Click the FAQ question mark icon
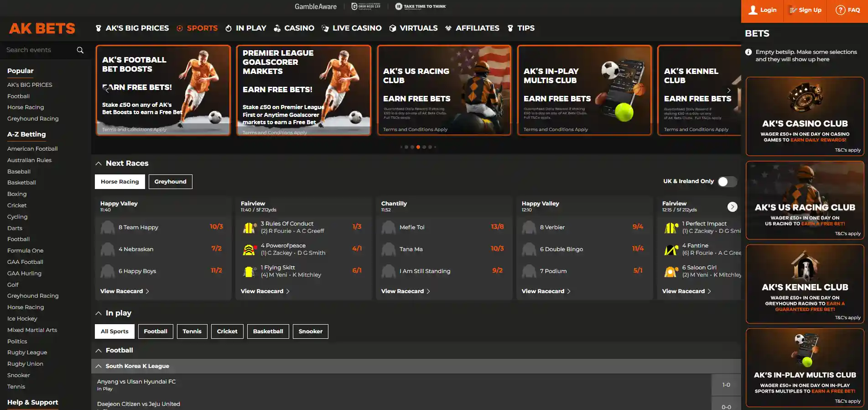Image resolution: width=868 pixels, height=410 pixels. [840, 10]
